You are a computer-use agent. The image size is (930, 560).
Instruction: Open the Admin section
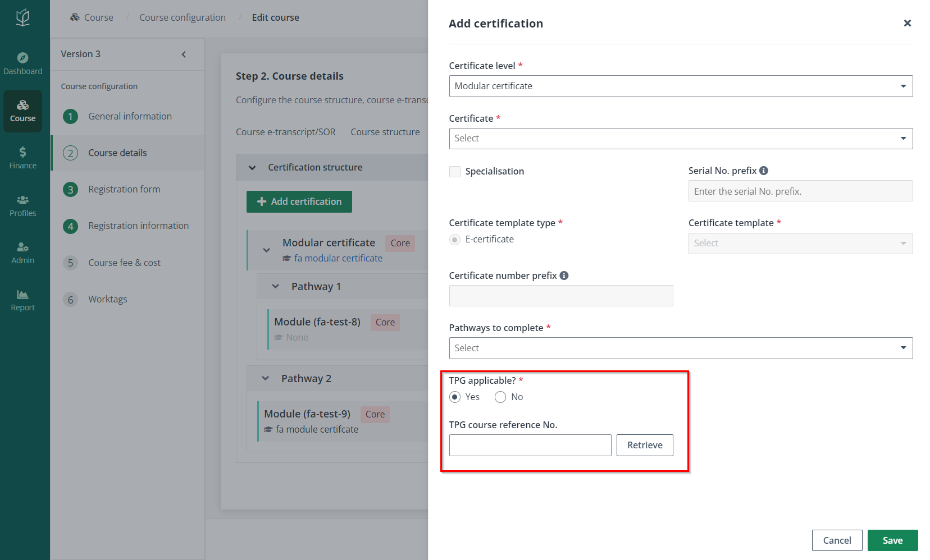22,253
